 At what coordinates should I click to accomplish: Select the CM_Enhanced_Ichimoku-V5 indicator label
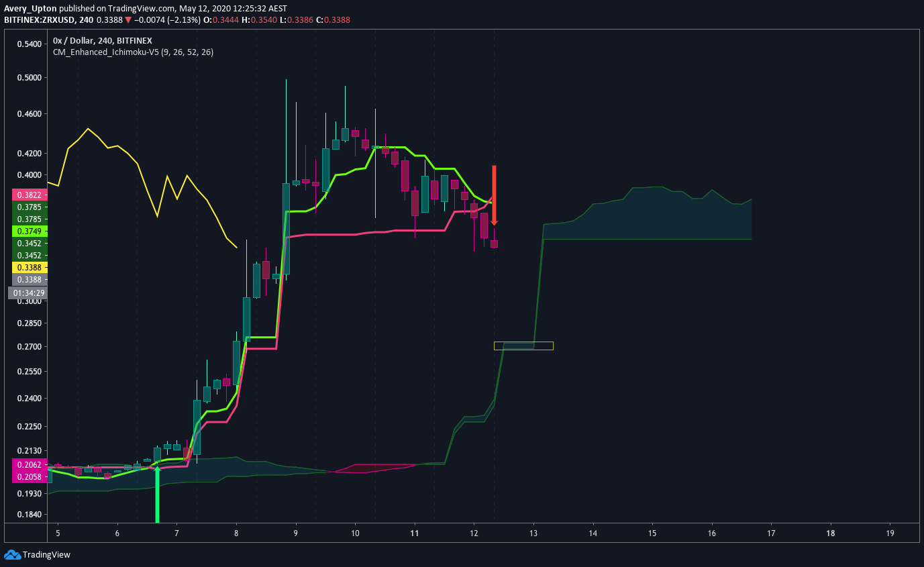tap(133, 52)
